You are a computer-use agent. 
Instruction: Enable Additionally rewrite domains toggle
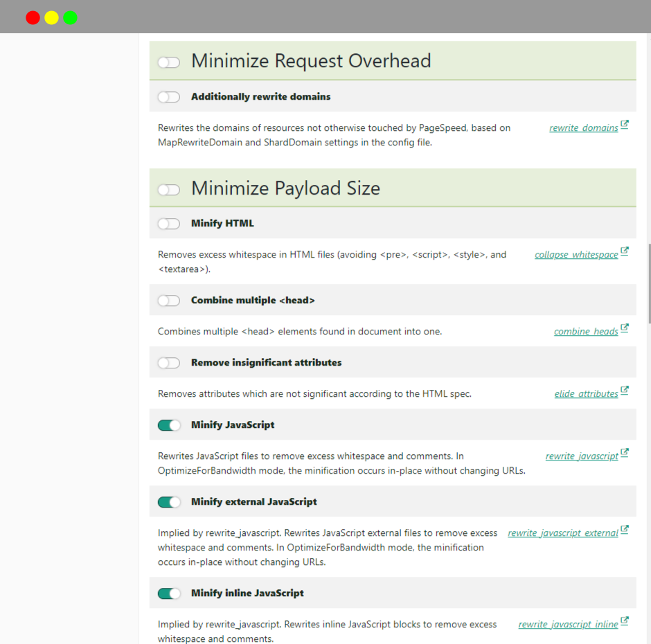pyautogui.click(x=168, y=97)
